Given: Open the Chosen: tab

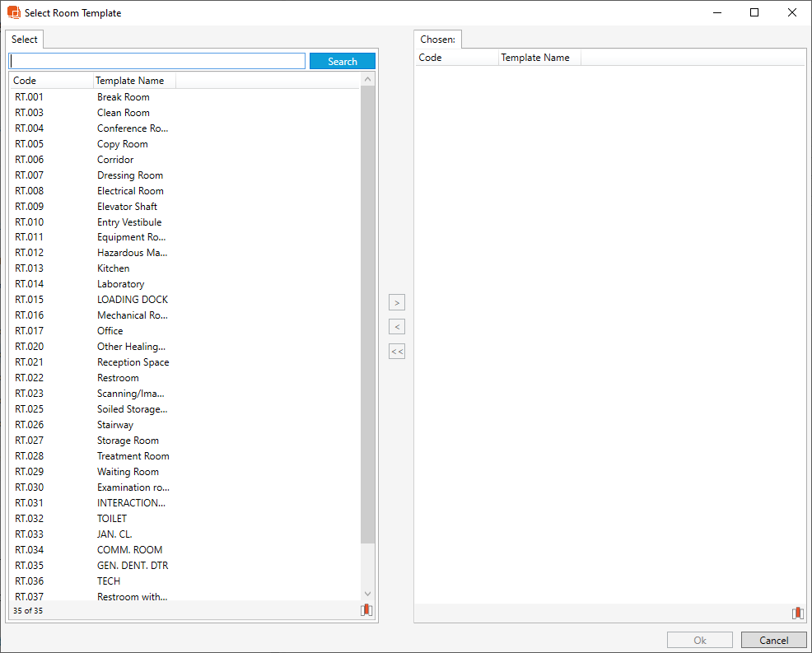Looking at the screenshot, I should click(437, 40).
